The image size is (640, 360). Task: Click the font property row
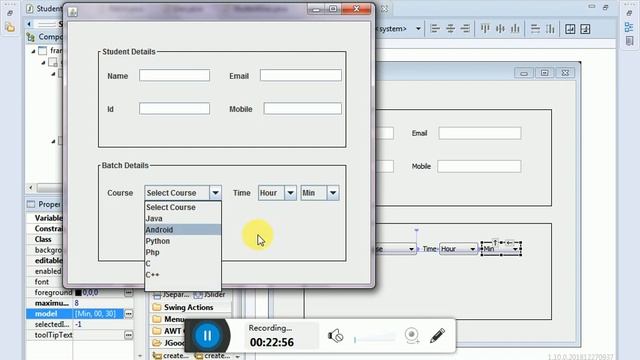(x=42, y=282)
